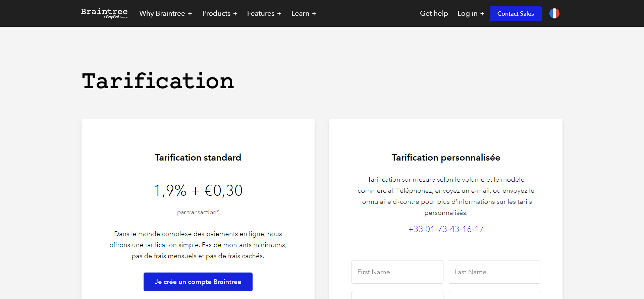Click Je crée un compte Braintree
This screenshot has height=299, width=644.
(198, 282)
